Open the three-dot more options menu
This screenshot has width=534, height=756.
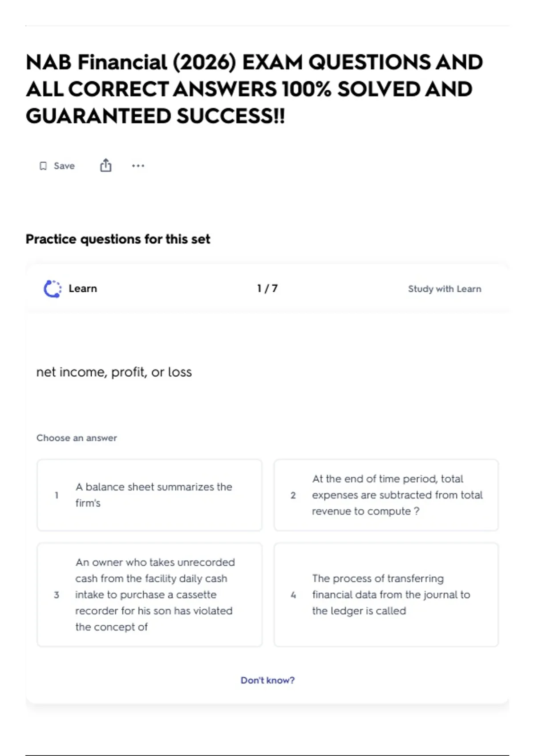[138, 166]
